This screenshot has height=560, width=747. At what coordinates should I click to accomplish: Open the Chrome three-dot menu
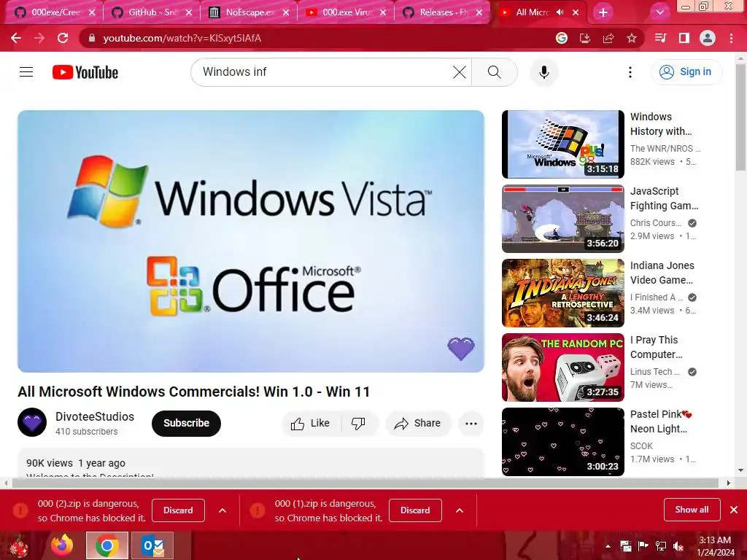(731, 38)
